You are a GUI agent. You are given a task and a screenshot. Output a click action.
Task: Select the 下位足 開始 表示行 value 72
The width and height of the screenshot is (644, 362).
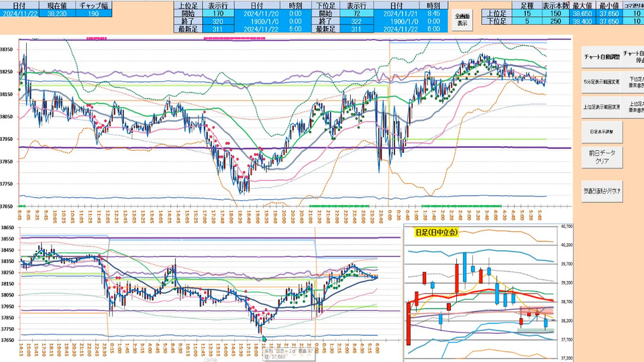(356, 13)
